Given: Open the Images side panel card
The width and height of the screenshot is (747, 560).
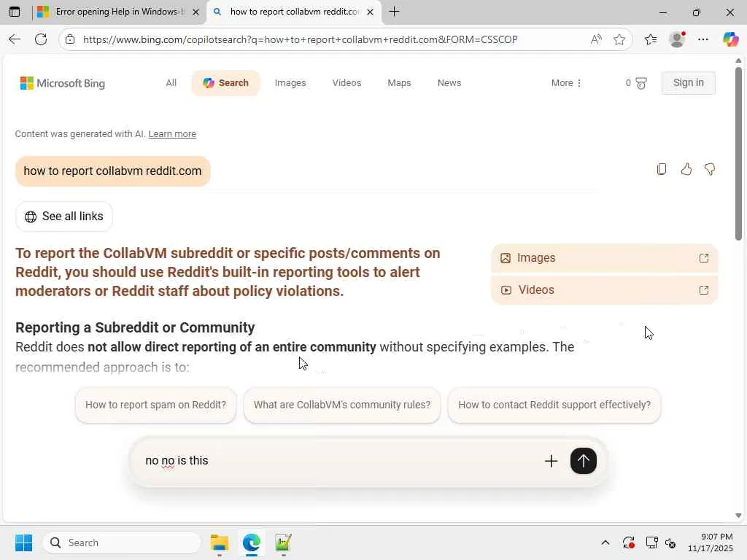Looking at the screenshot, I should tap(604, 258).
